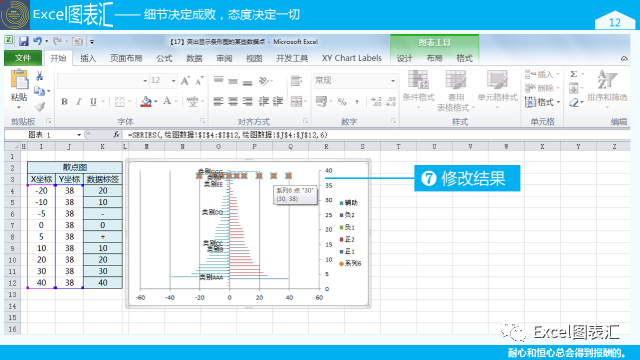Open the XY Chart Labels tab

(x=351, y=58)
